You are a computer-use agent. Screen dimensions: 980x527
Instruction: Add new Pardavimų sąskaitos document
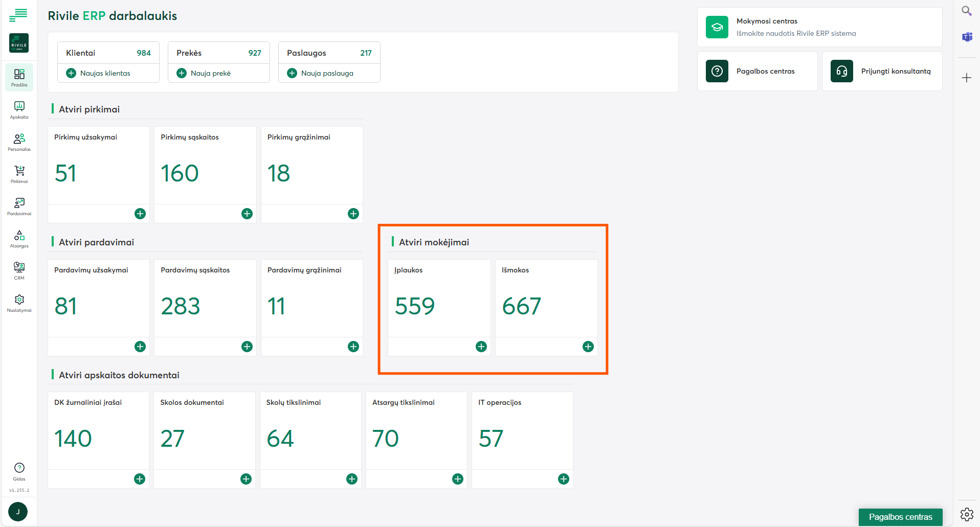point(247,347)
